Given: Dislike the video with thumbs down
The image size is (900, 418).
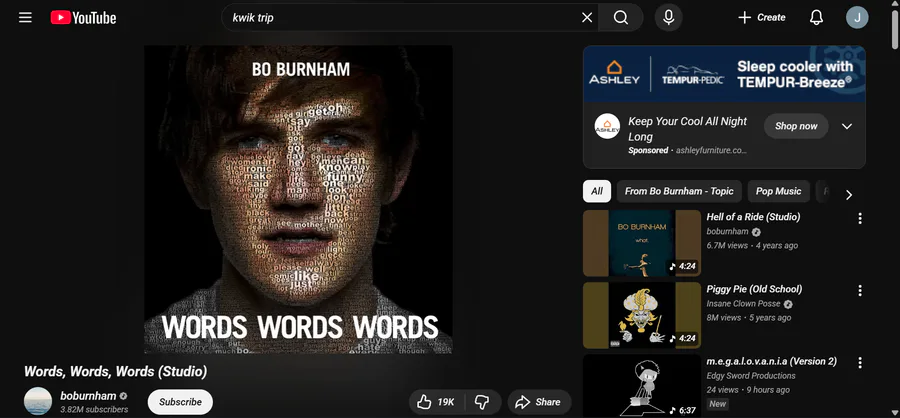Looking at the screenshot, I should [482, 402].
